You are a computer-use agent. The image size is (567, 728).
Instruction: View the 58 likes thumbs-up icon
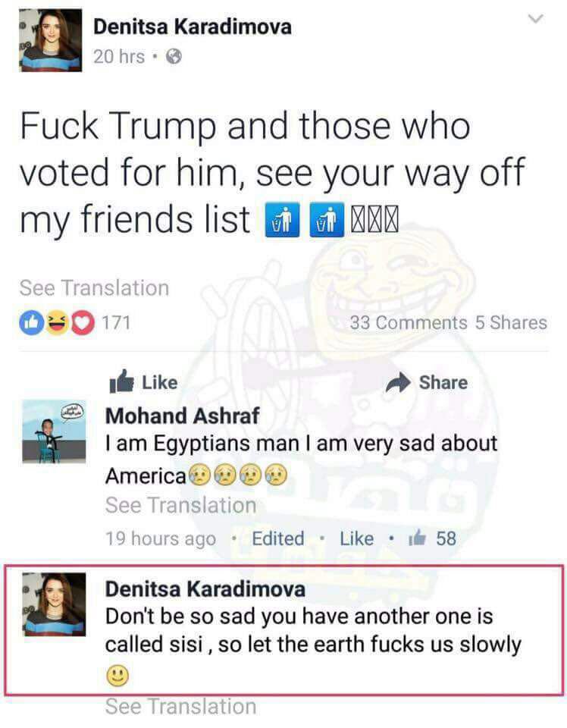[417, 538]
